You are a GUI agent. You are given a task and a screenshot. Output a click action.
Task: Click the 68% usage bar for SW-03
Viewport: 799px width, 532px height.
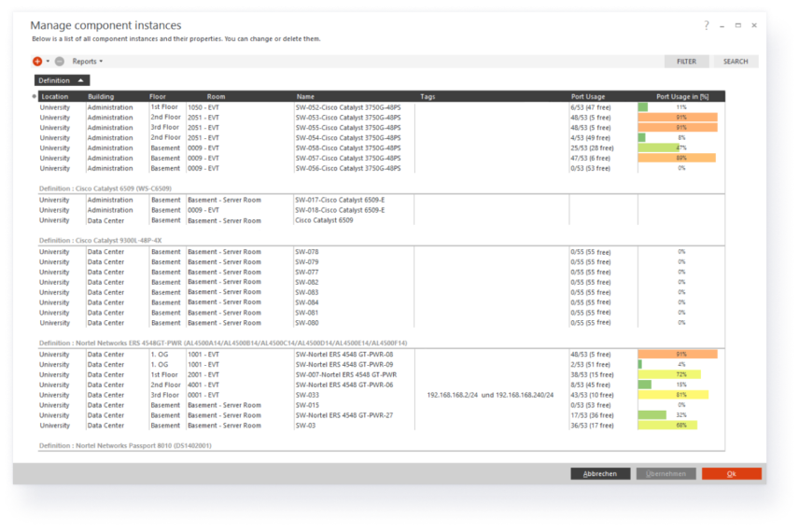667,426
